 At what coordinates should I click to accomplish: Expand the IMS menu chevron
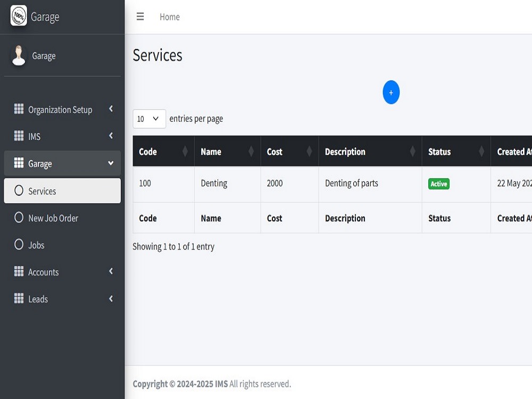(111, 136)
